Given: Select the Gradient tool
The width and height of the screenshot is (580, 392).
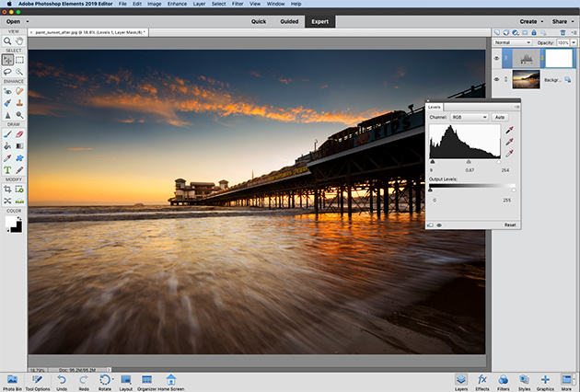Looking at the screenshot, I should [x=19, y=145].
